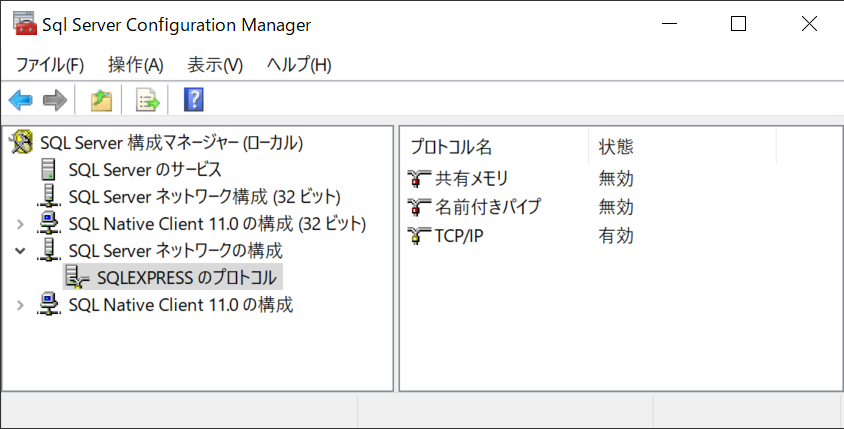The height and width of the screenshot is (429, 844).
Task: Select SQL Server のサービス in tree
Action: point(145,170)
